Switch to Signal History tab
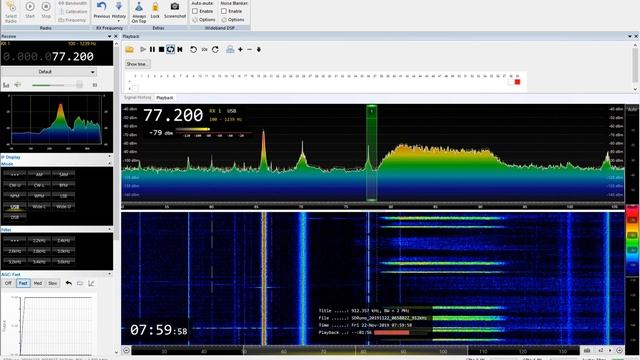640x360 pixels. (138, 98)
